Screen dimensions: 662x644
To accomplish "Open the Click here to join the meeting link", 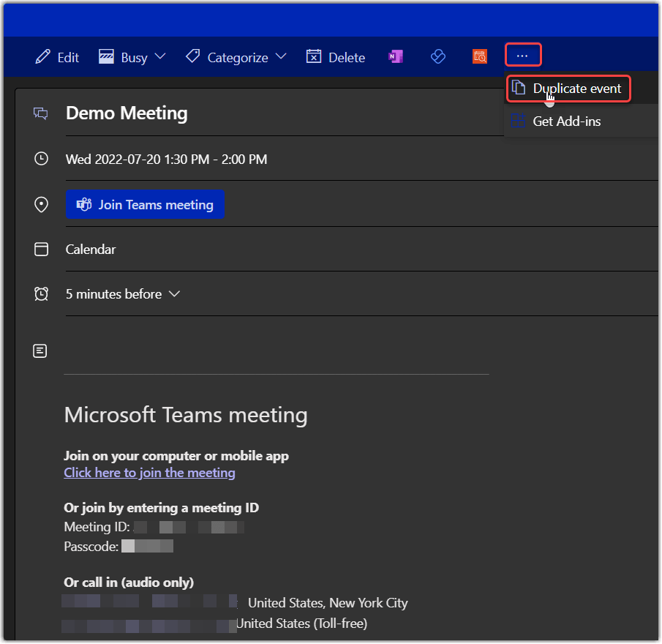I will click(149, 473).
